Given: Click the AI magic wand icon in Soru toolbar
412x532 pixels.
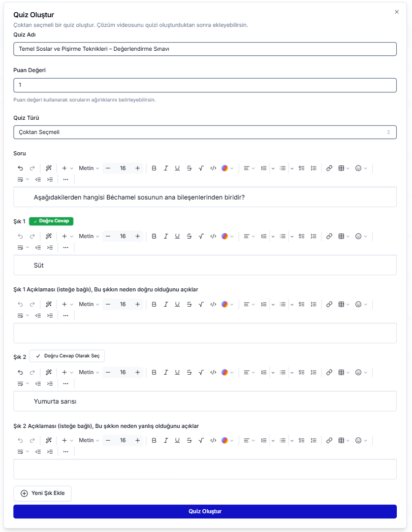Looking at the screenshot, I should pyautogui.click(x=49, y=168).
